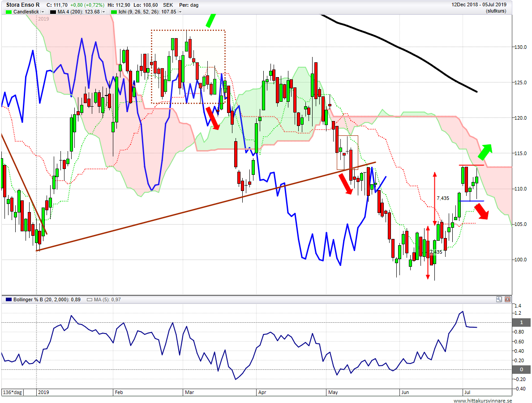Click the Ichi (9, 26, 52, 26) legend label
Image resolution: width=532 pixels, height=403 pixels.
coord(148,12)
